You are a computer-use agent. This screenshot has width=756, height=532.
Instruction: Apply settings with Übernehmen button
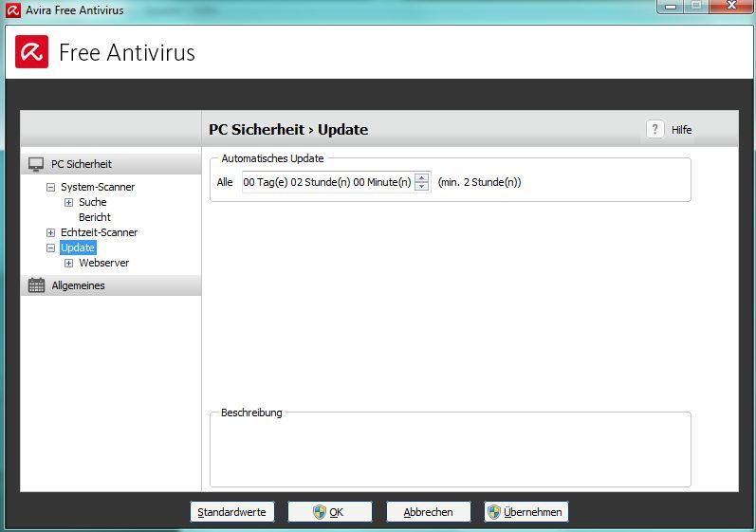[526, 512]
